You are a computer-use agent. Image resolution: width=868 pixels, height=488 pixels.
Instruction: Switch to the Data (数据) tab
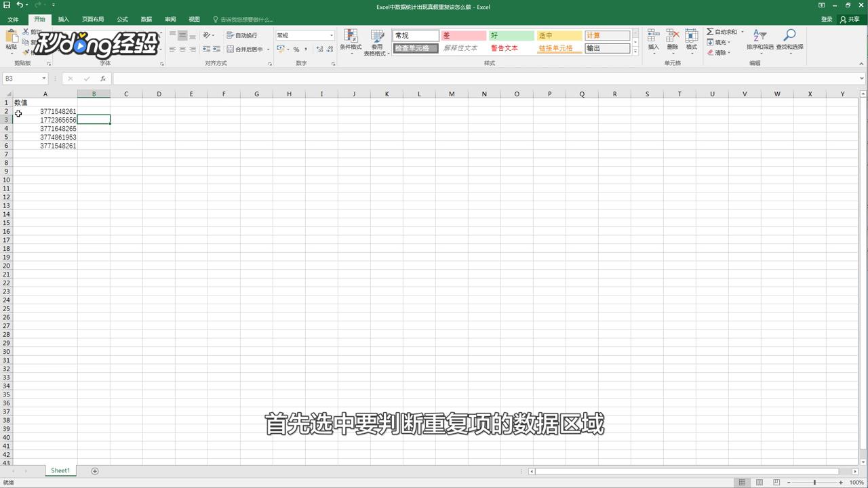click(x=146, y=20)
